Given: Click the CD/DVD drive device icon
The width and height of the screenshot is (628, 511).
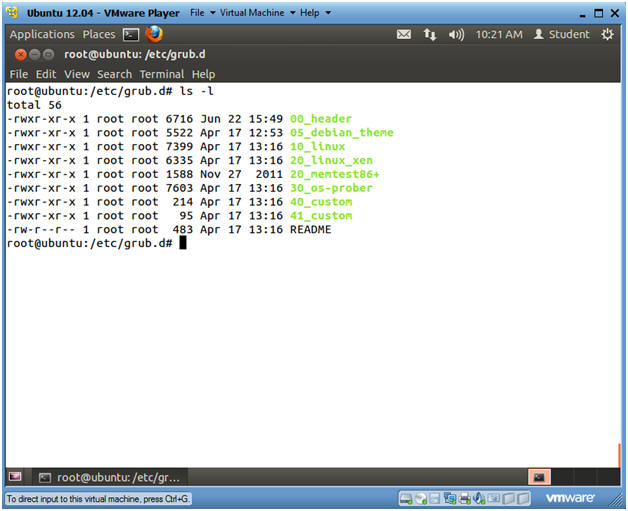Looking at the screenshot, I should click(x=421, y=499).
